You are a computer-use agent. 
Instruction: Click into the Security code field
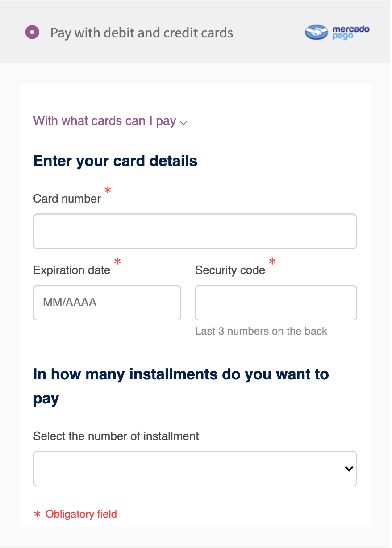pyautogui.click(x=275, y=303)
